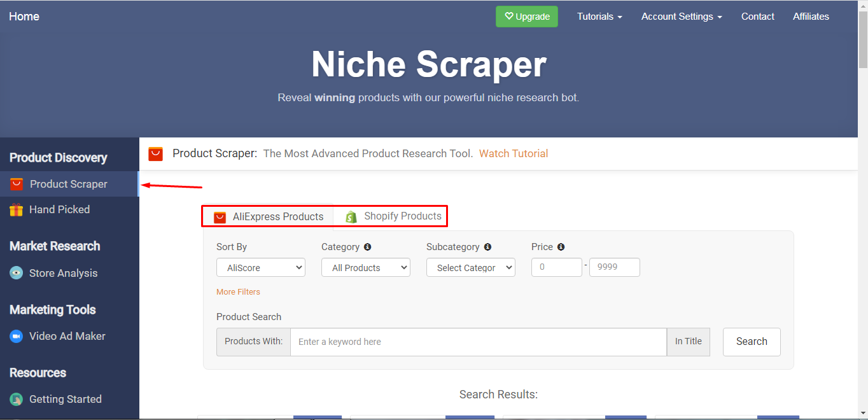Open the Subcategory select dropdown

click(471, 268)
